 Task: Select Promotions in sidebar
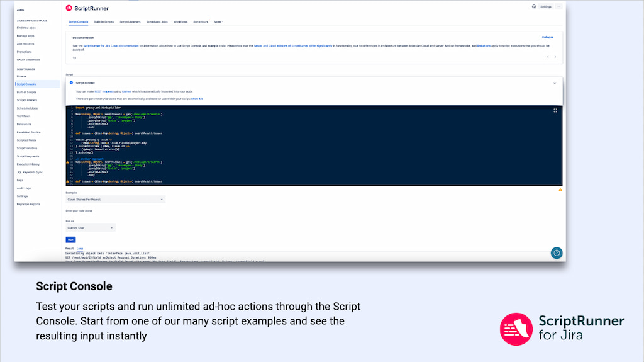(x=25, y=52)
